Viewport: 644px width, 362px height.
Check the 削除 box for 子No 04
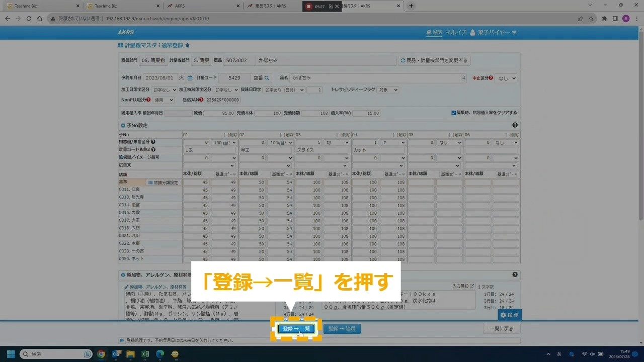395,135
